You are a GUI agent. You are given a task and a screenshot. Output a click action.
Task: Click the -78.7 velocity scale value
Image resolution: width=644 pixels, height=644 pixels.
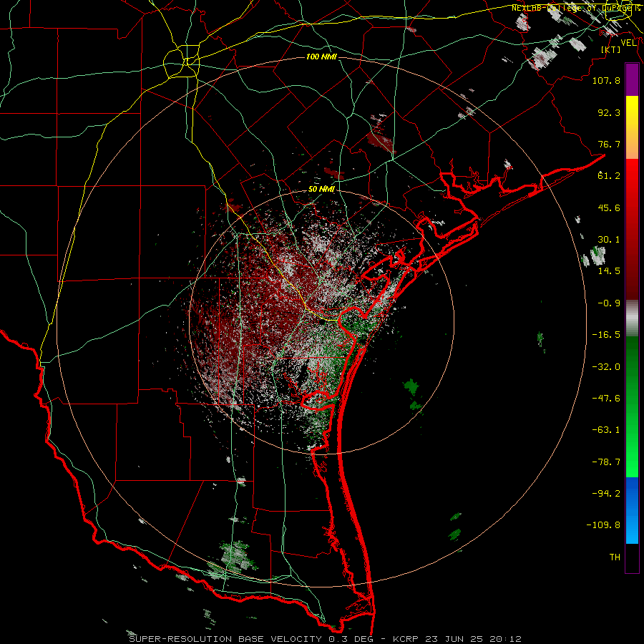(x=606, y=462)
